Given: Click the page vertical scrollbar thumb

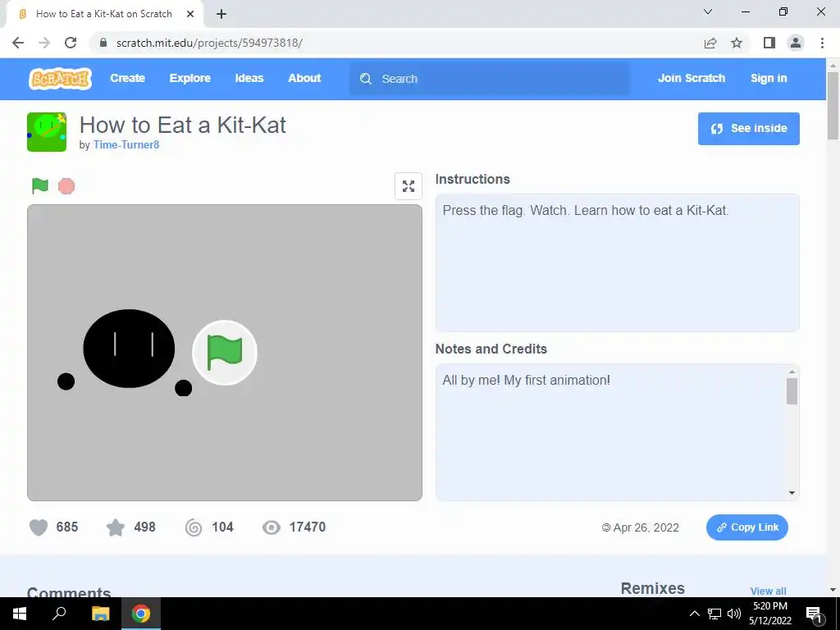Looking at the screenshot, I should pos(833,105).
